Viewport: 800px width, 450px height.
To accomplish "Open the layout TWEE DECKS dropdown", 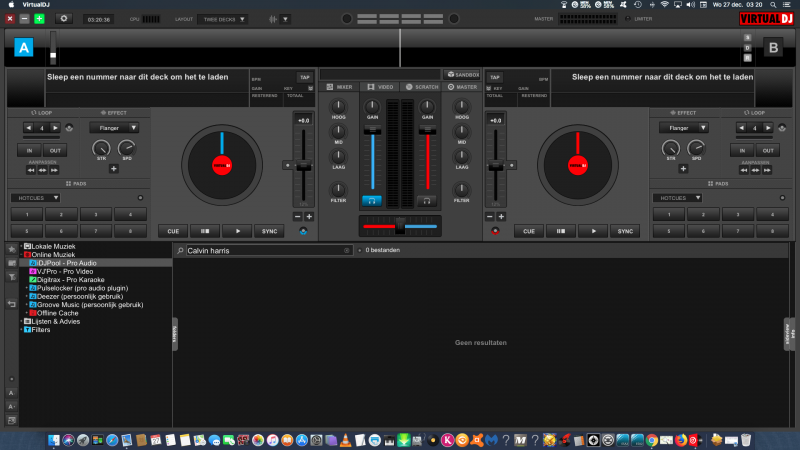I will pyautogui.click(x=223, y=19).
